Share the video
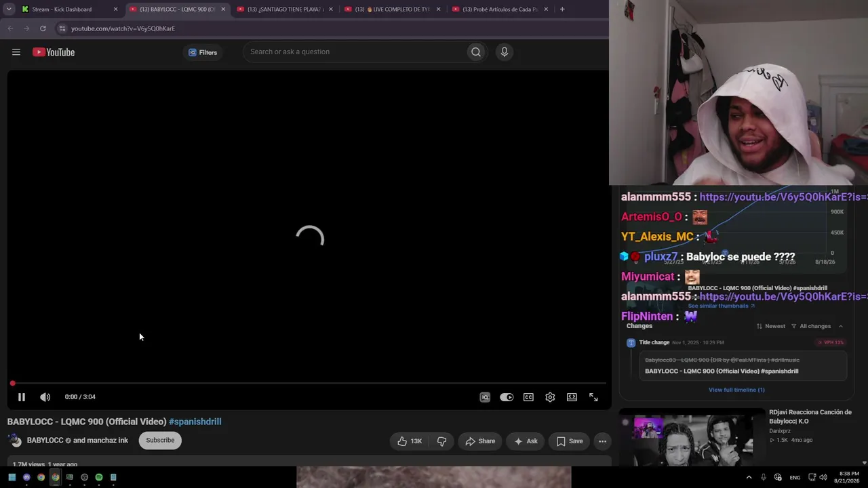 [480, 441]
